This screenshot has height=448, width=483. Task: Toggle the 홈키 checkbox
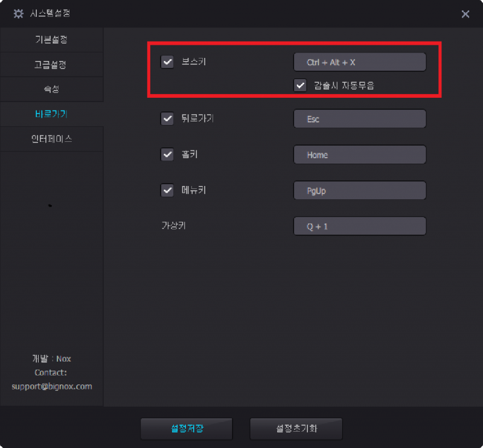tap(167, 155)
